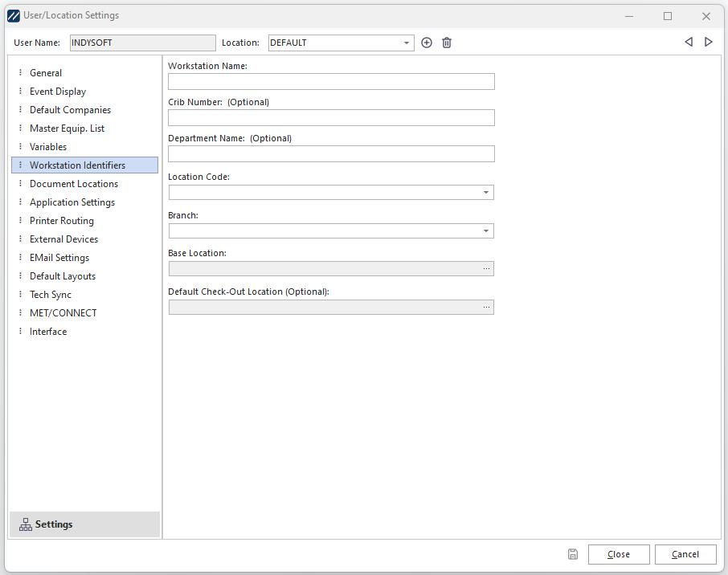The image size is (728, 575).
Task: Go to next record with right arrow
Action: pyautogui.click(x=708, y=42)
